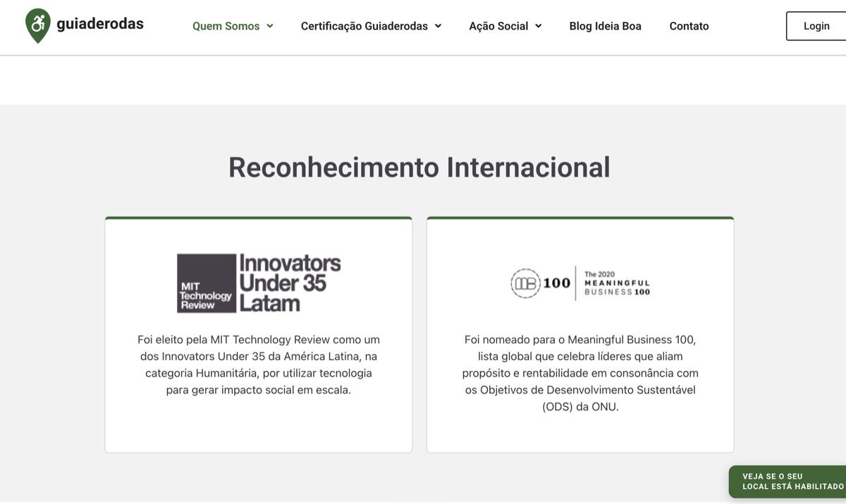Click the MB 100 circular badge icon

[525, 283]
